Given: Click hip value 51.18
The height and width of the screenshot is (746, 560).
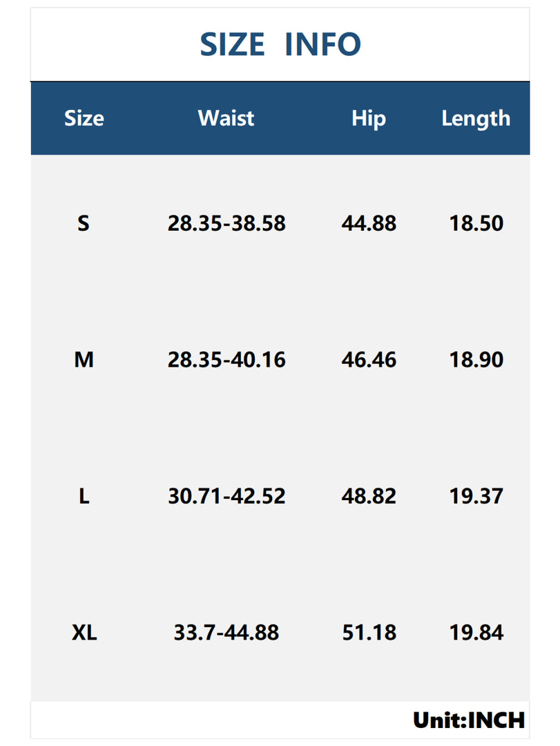Looking at the screenshot, I should [369, 633].
